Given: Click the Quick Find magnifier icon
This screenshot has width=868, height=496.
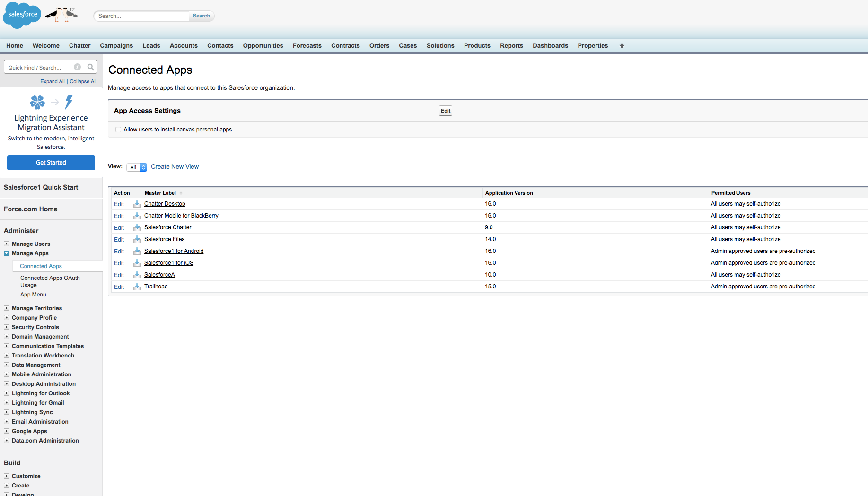Looking at the screenshot, I should [91, 67].
